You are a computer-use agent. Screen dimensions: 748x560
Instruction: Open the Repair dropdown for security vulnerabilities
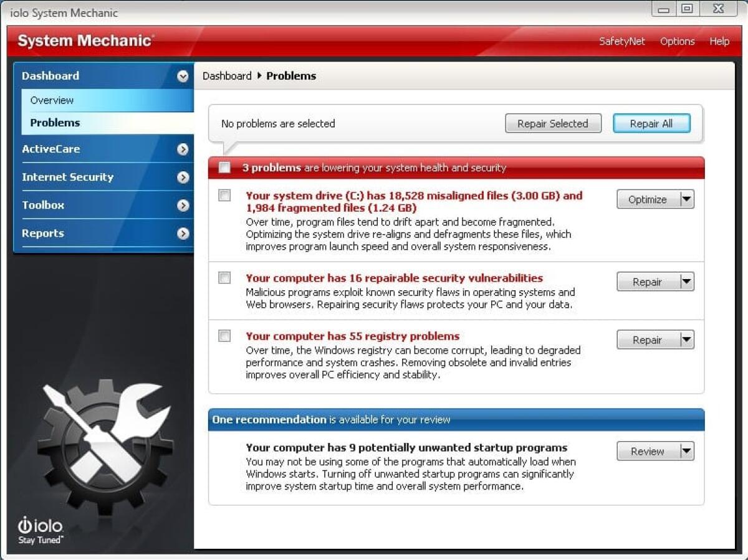click(x=687, y=282)
